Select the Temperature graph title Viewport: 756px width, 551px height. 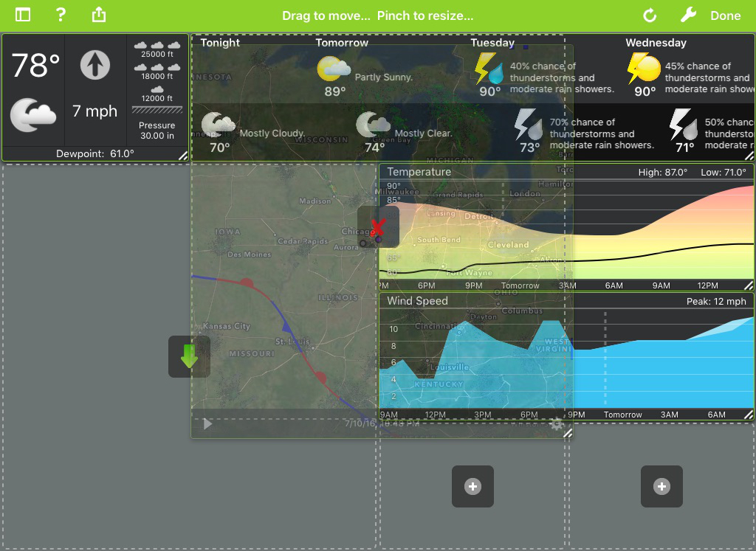tap(419, 172)
